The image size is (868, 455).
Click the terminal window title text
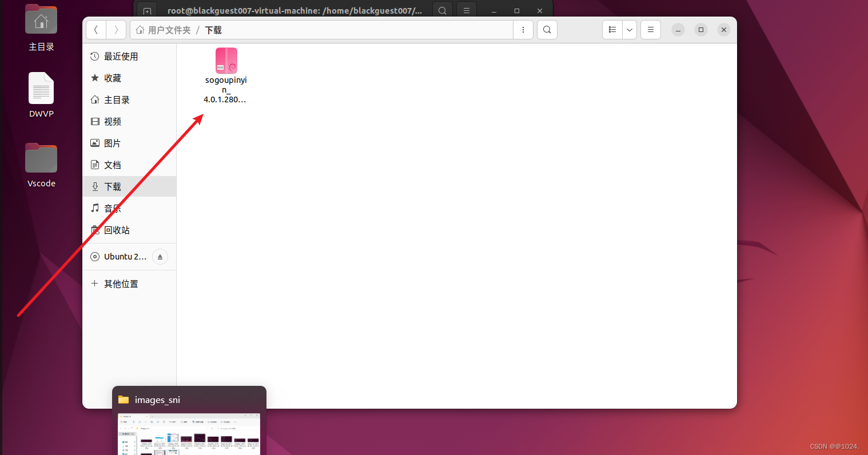(294, 11)
